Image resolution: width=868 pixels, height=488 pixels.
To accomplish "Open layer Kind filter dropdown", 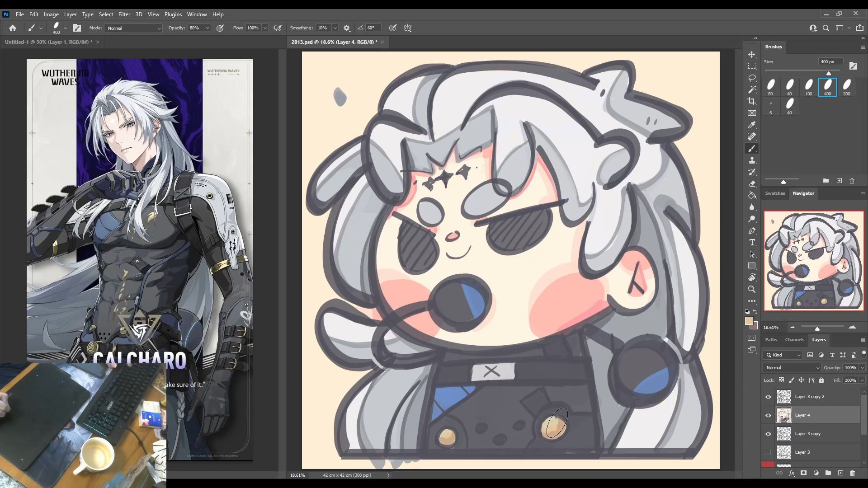I will [783, 355].
